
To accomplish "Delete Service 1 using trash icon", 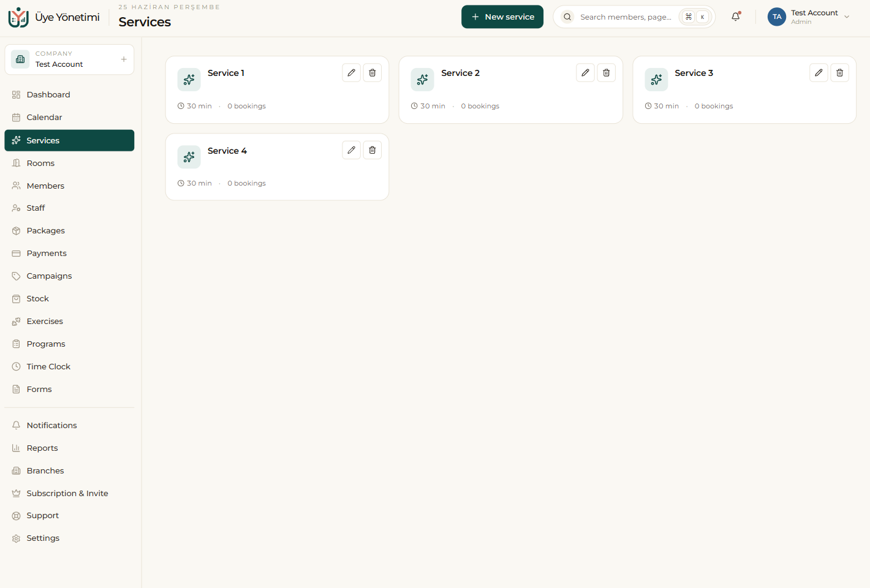I will [373, 73].
